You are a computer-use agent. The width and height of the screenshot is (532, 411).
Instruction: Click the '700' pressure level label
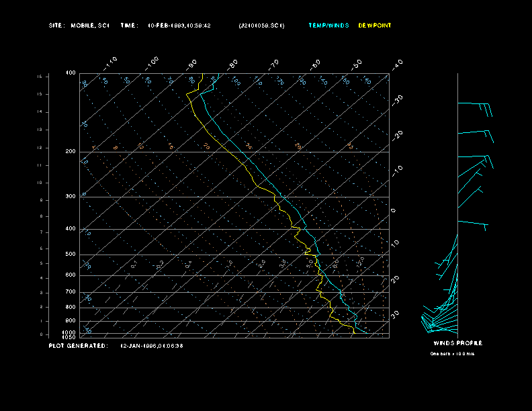click(71, 291)
